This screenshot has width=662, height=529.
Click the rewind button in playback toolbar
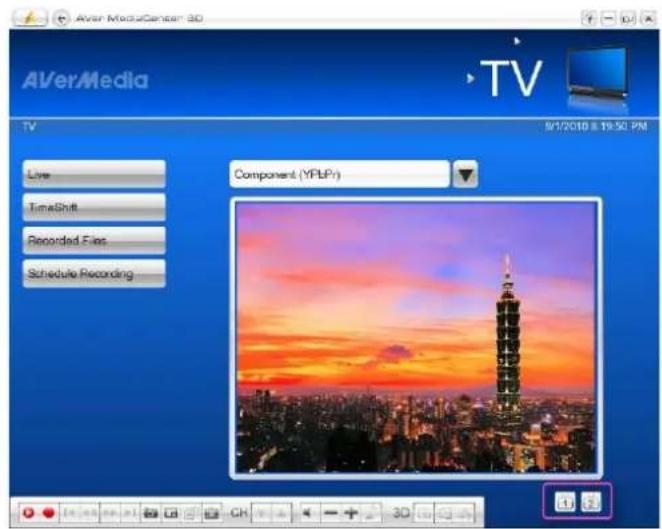[x=90, y=513]
